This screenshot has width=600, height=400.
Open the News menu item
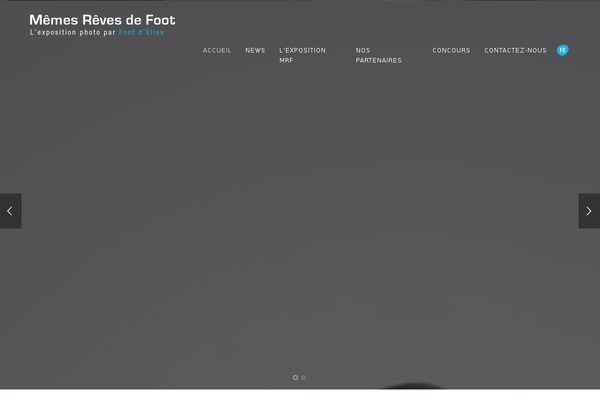point(255,51)
